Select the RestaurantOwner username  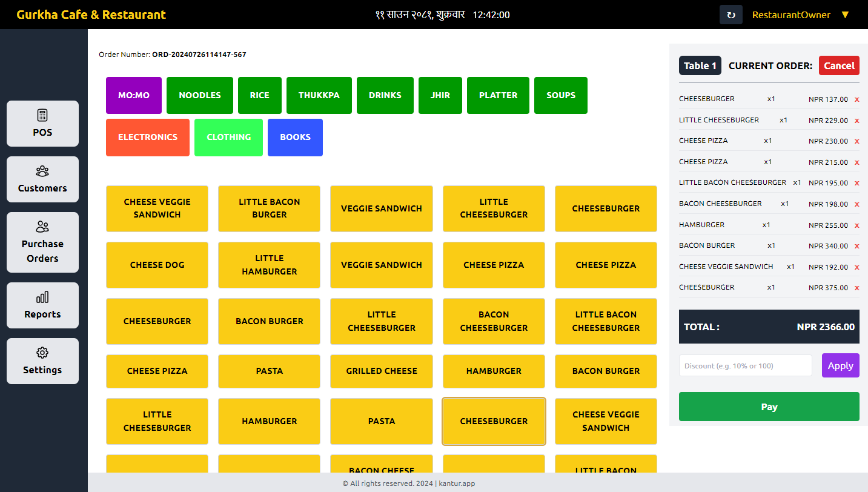791,15
